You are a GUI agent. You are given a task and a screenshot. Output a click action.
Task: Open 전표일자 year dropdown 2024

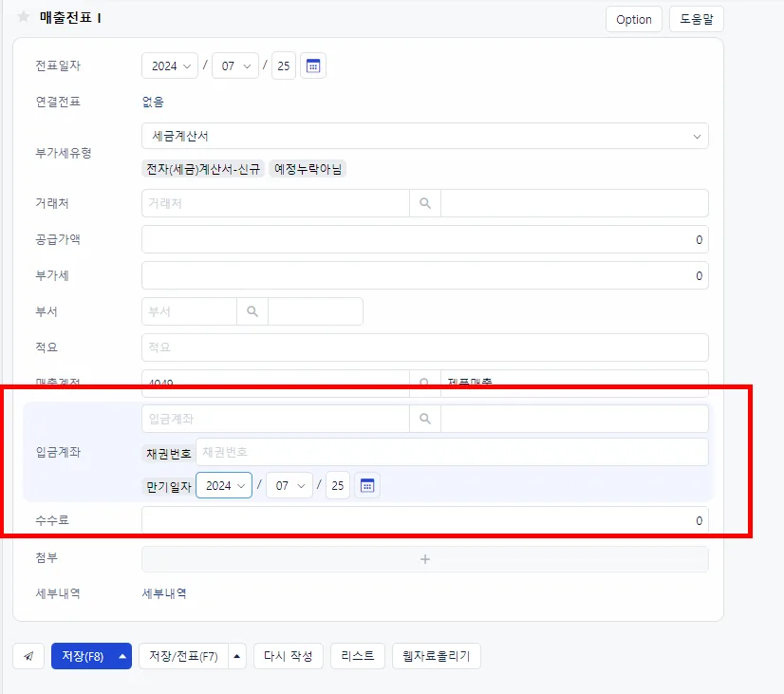click(170, 66)
